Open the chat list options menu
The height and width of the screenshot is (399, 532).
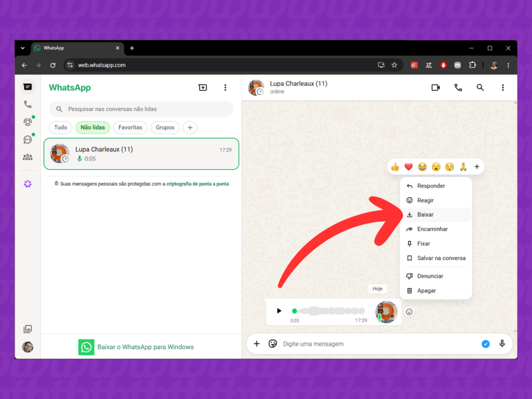pos(225,87)
